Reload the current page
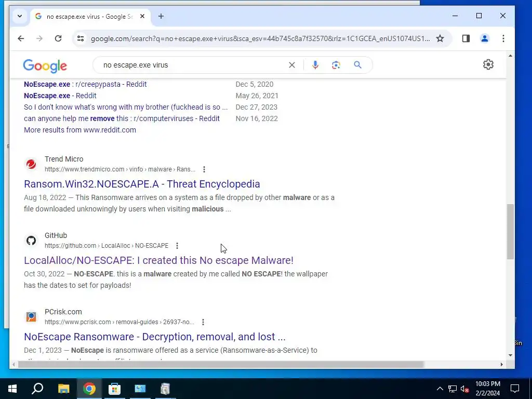This screenshot has width=532, height=399. (x=58, y=38)
